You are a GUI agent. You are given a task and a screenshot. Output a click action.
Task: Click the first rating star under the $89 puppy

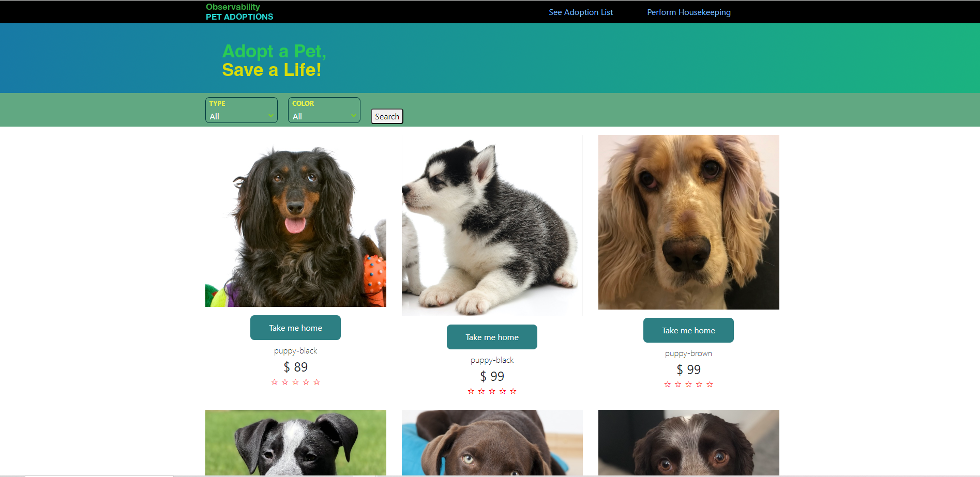point(275,382)
